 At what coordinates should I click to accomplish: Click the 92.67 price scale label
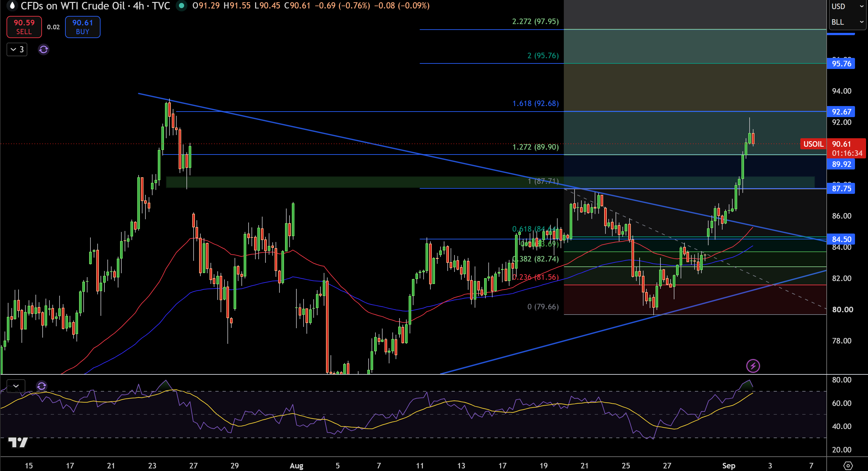point(841,112)
